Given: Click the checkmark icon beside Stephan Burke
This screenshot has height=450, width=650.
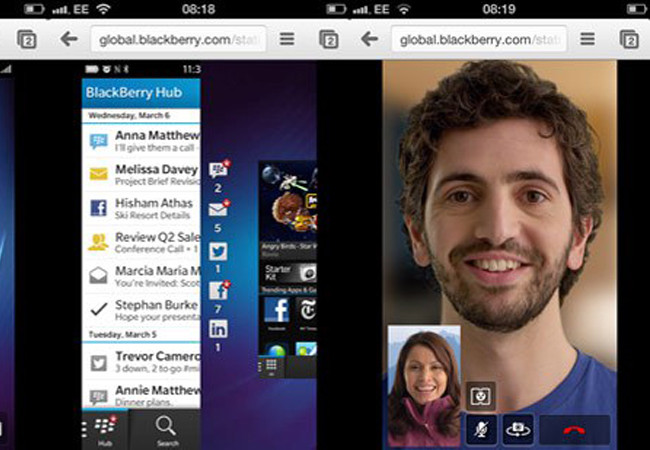Looking at the screenshot, I should point(99,309).
